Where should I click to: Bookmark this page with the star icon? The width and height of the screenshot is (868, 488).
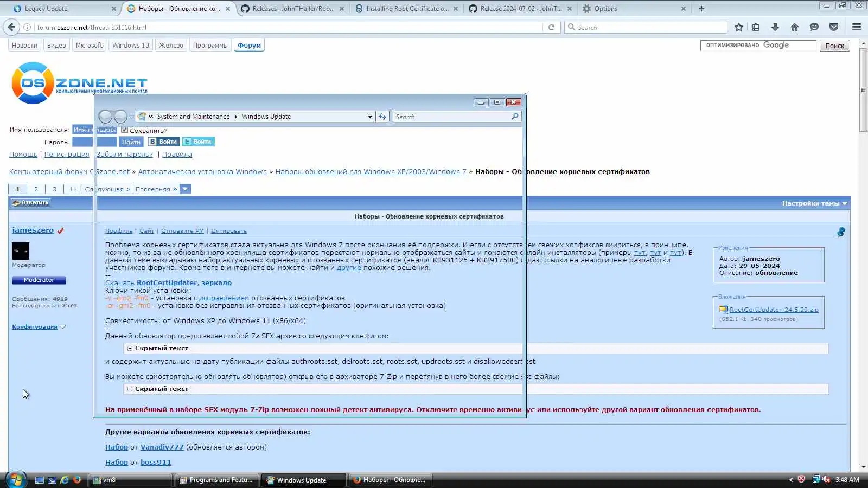738,27
